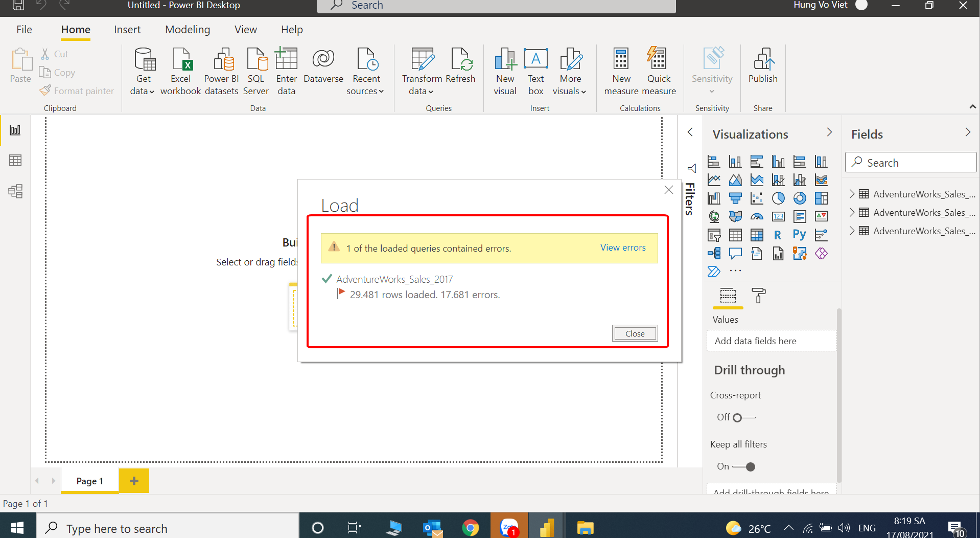Select the ArcGIS Maps visual
Image resolution: width=980 pixels, height=538 pixels.
coord(800,254)
